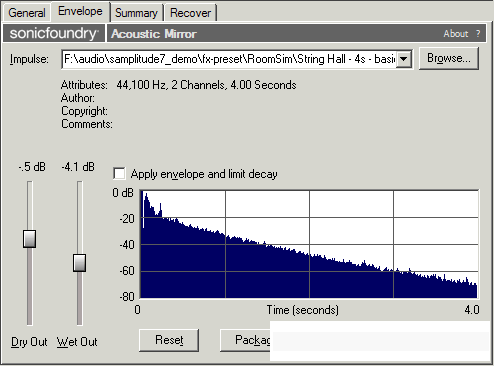Click the Wet Out slider handle

79,263
